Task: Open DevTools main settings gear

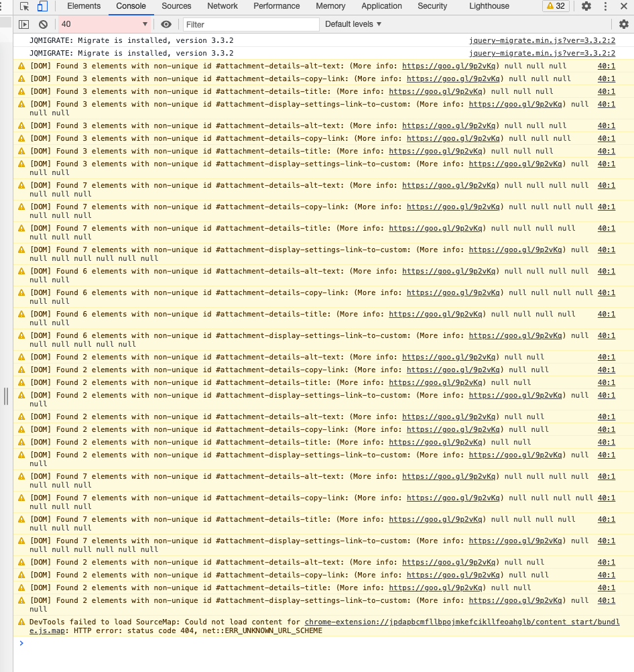Action: click(x=586, y=6)
